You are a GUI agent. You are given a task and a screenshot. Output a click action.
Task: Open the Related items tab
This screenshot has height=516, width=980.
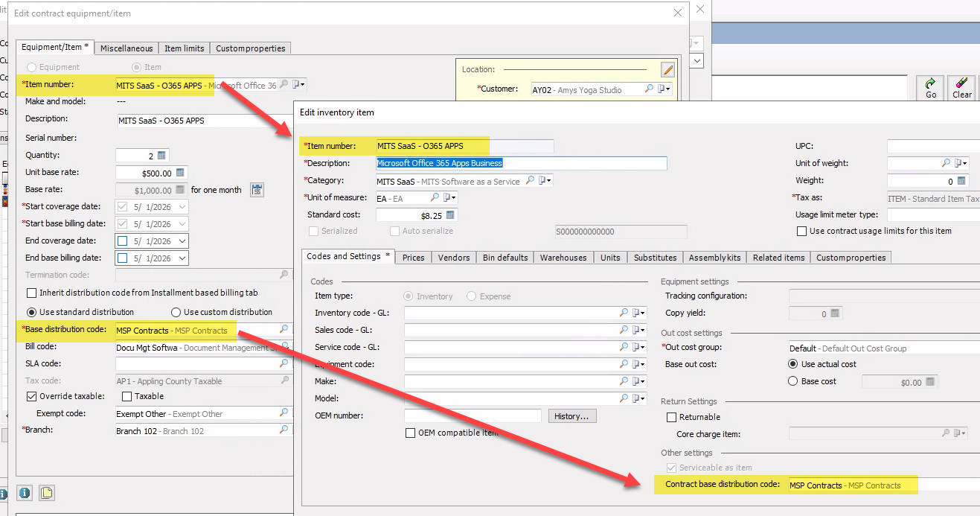[778, 258]
